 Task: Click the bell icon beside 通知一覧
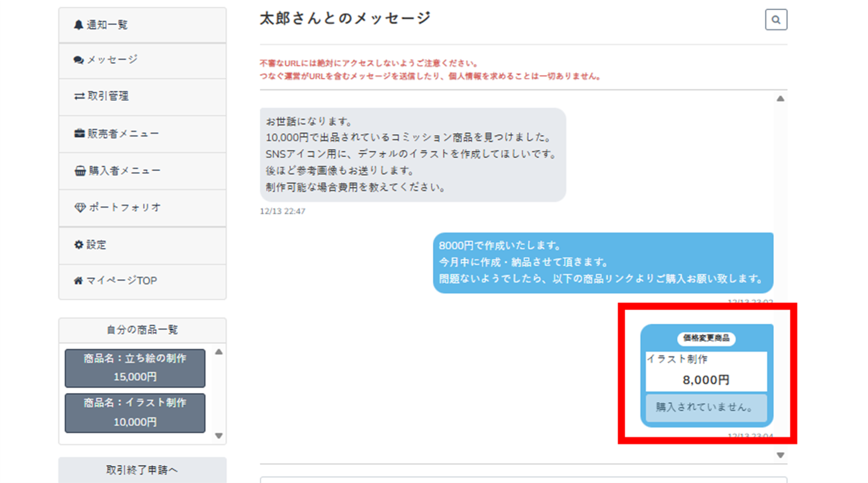[x=78, y=25]
